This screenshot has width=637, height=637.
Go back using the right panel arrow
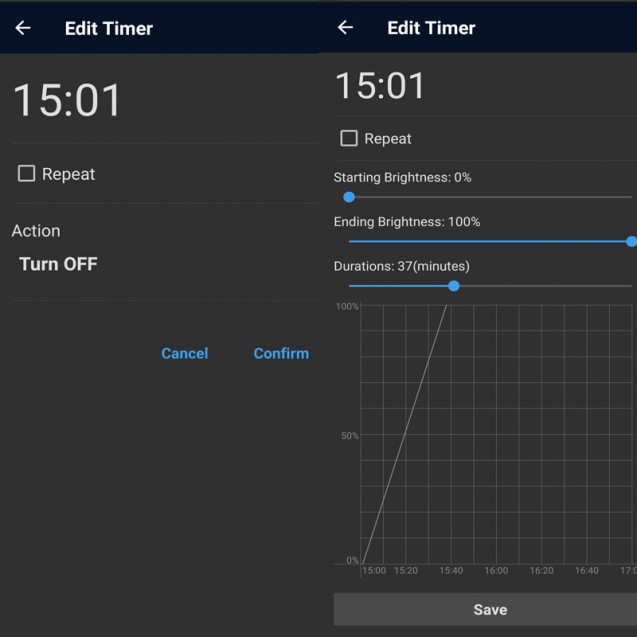(345, 28)
